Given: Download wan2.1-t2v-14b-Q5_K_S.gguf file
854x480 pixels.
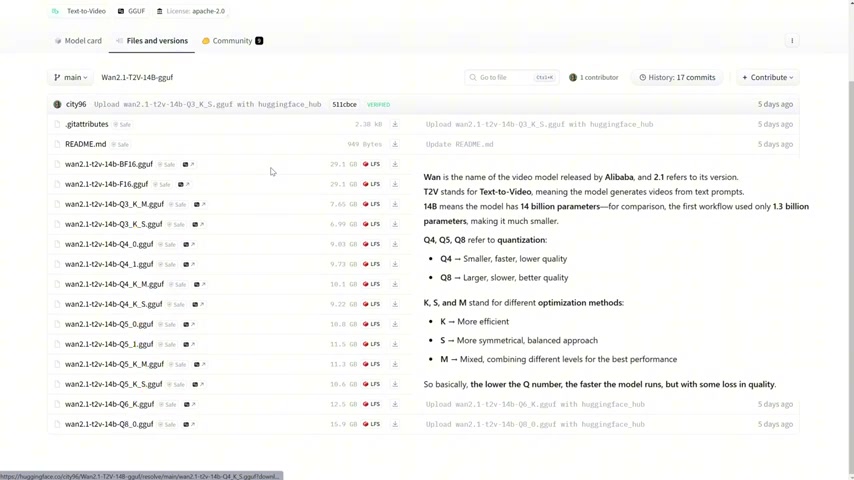Looking at the screenshot, I should coord(395,384).
